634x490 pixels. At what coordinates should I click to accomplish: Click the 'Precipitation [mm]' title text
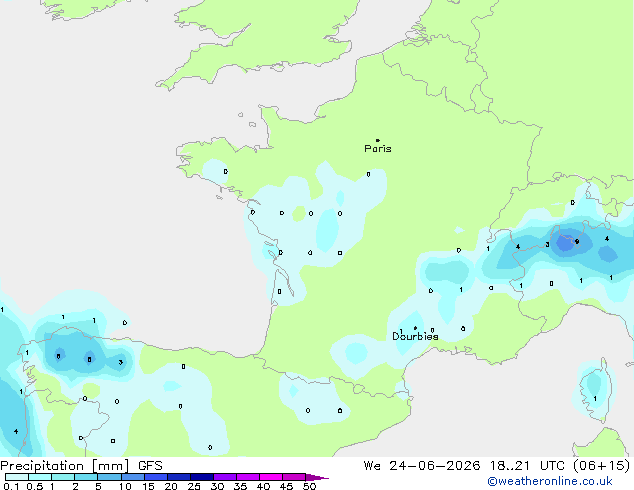[65, 466]
